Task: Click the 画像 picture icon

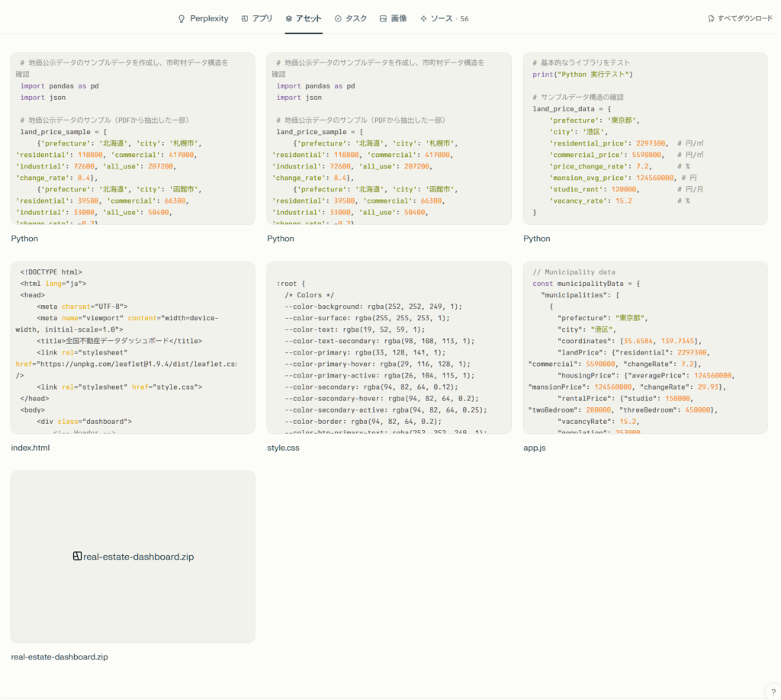Action: point(383,18)
